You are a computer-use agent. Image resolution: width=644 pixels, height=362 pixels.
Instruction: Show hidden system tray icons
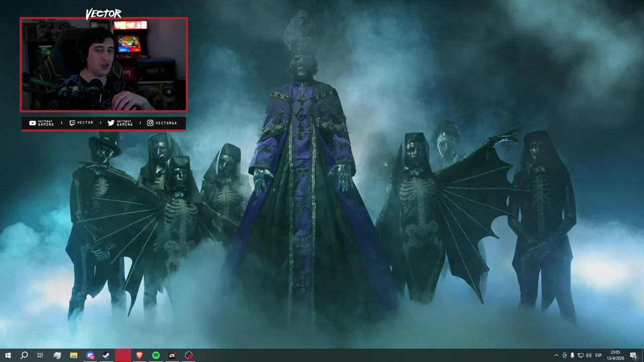tap(556, 355)
